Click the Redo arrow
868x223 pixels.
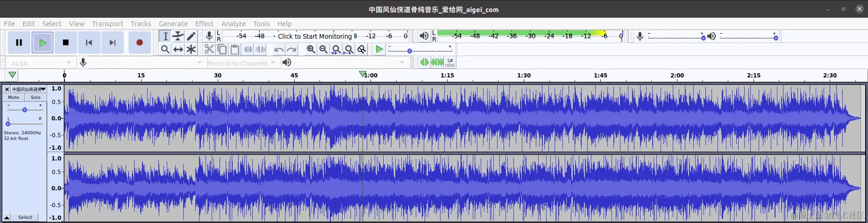click(x=292, y=49)
